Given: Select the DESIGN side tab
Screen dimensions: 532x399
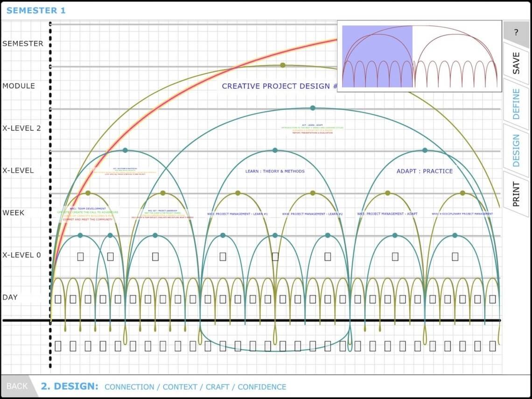Looking at the screenshot, I should click(516, 150).
